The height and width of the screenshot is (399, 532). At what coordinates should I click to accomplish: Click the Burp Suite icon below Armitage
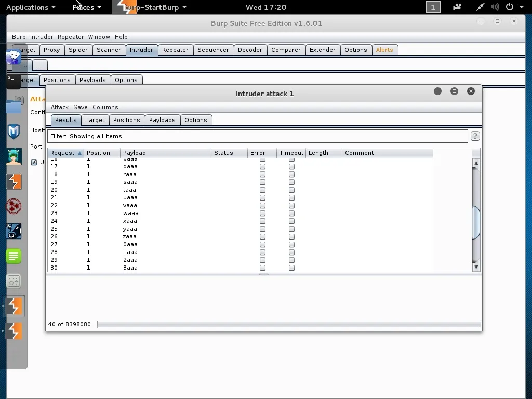pos(14,181)
